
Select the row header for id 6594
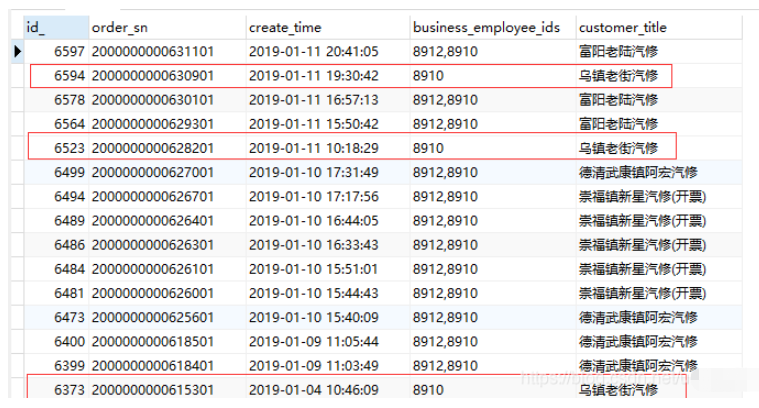(17, 76)
